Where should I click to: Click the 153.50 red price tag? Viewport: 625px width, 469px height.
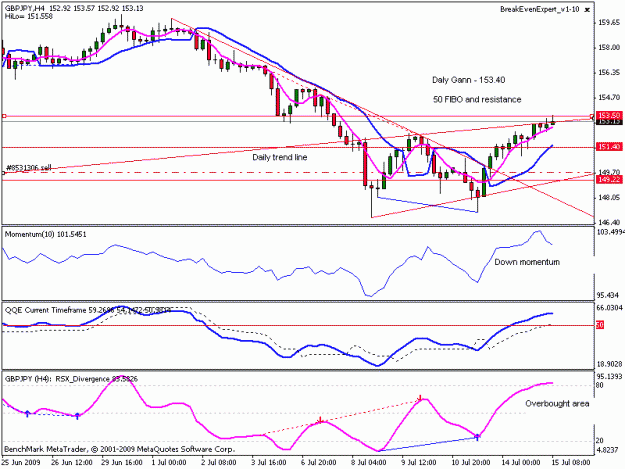pos(609,115)
